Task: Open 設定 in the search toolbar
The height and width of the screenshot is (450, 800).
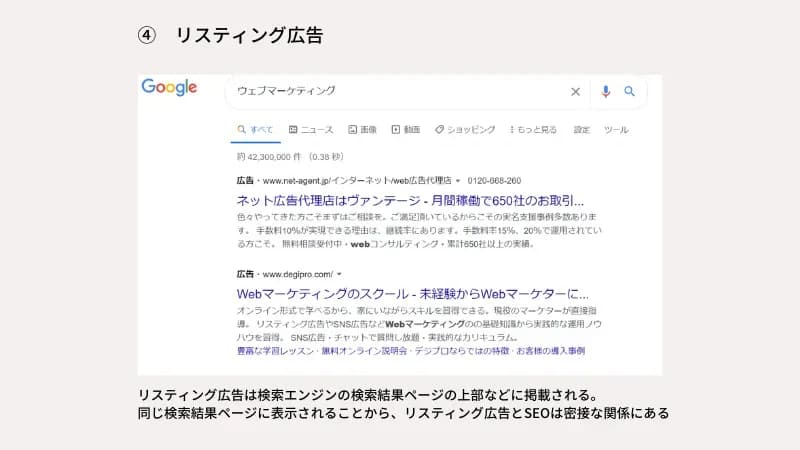Action: coord(581,130)
